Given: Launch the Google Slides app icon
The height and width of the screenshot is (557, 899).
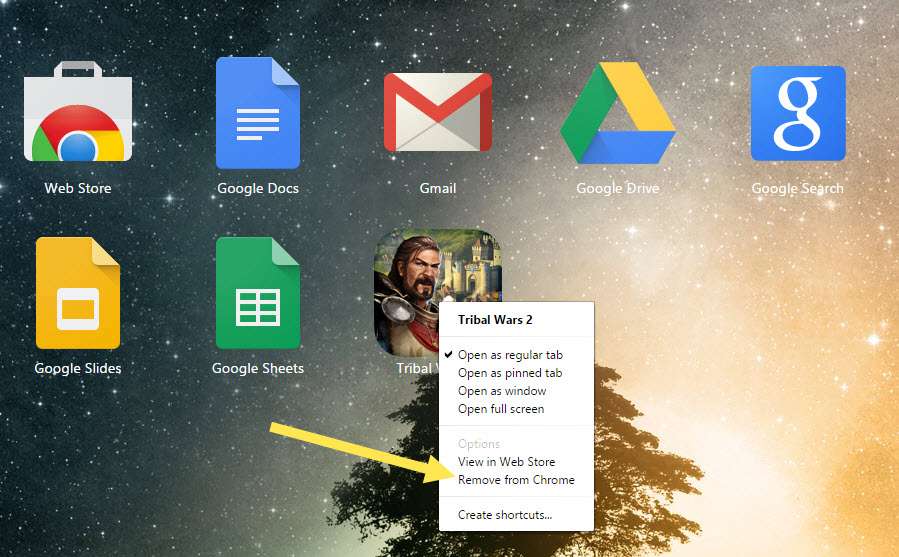Looking at the screenshot, I should [x=78, y=292].
